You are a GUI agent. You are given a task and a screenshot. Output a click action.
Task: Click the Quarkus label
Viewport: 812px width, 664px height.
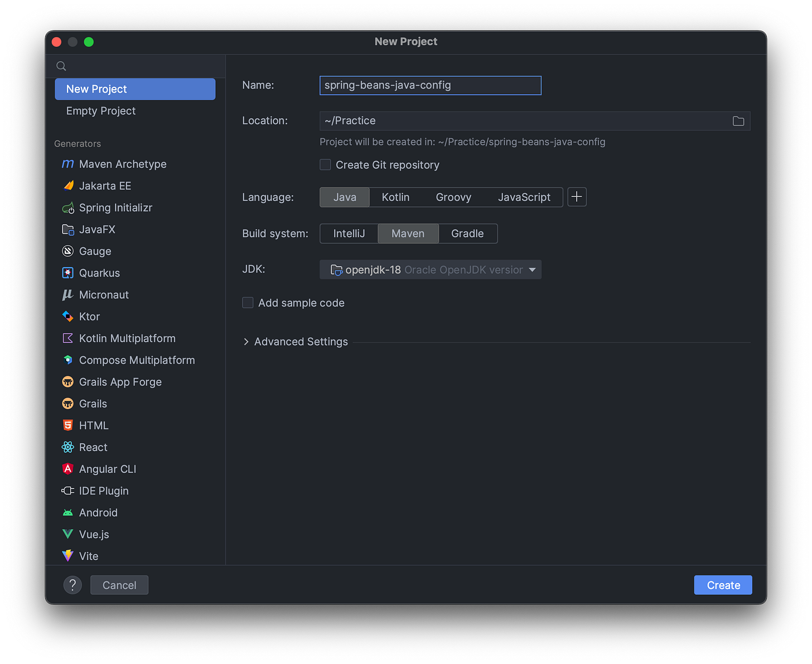99,273
